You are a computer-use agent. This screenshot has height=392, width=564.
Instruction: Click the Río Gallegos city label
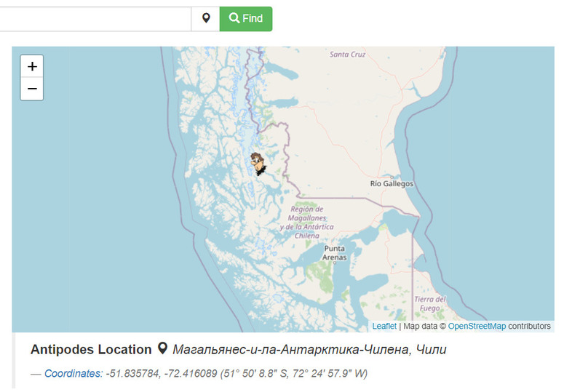392,183
